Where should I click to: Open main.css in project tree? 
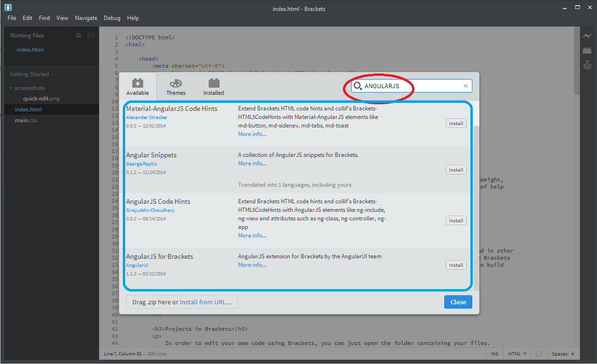26,120
